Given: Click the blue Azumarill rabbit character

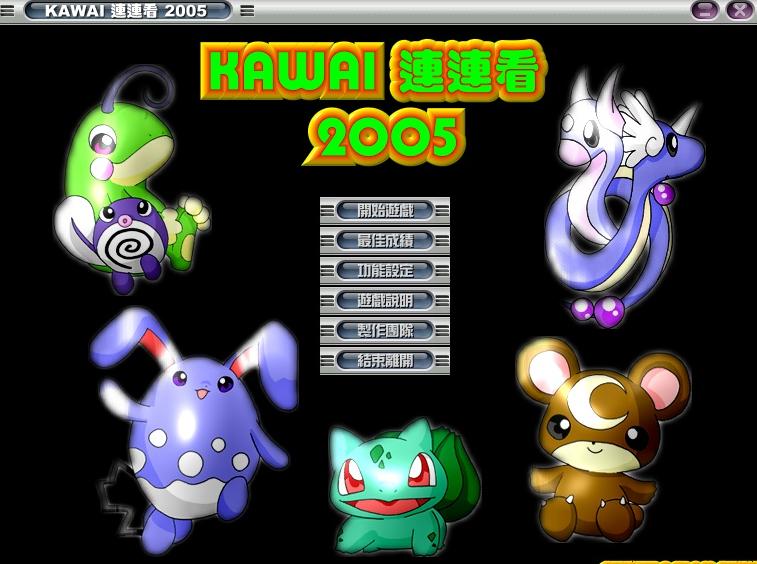Looking at the screenshot, I should tap(193, 430).
